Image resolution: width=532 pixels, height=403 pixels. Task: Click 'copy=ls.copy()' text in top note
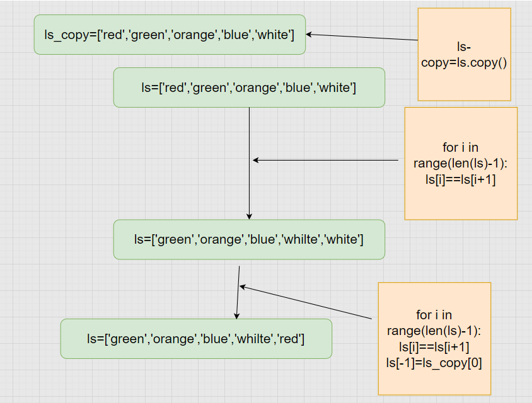point(464,63)
